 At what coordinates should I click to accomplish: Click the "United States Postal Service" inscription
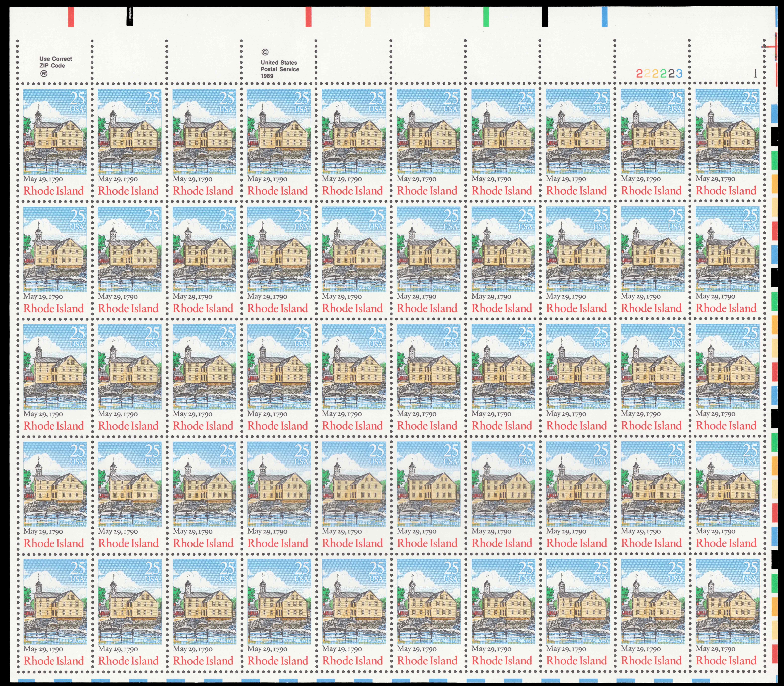pyautogui.click(x=280, y=66)
